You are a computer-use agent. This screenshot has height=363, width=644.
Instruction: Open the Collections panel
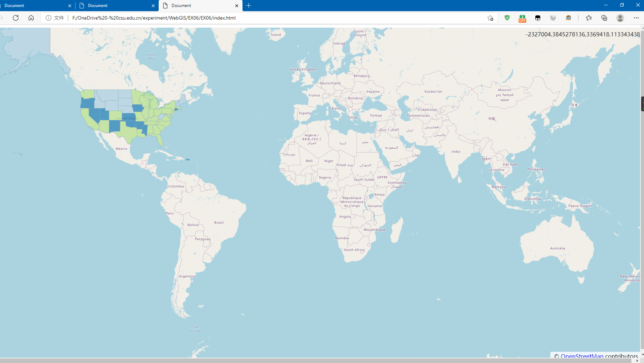[x=604, y=18]
